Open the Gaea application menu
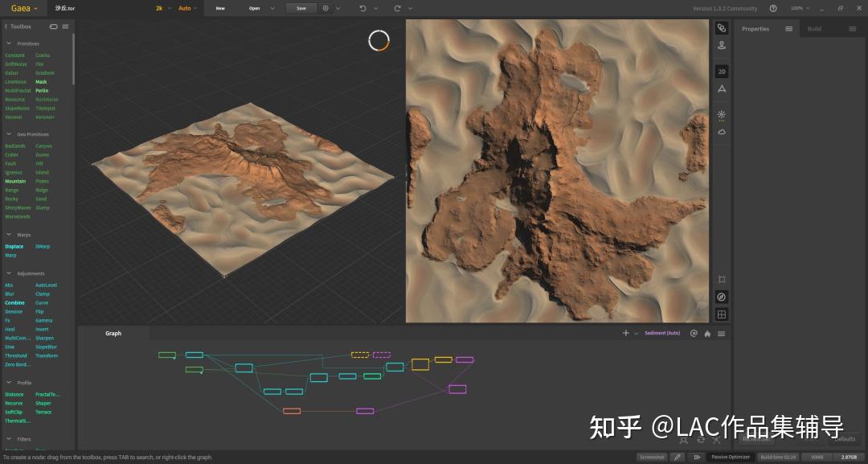 point(20,8)
